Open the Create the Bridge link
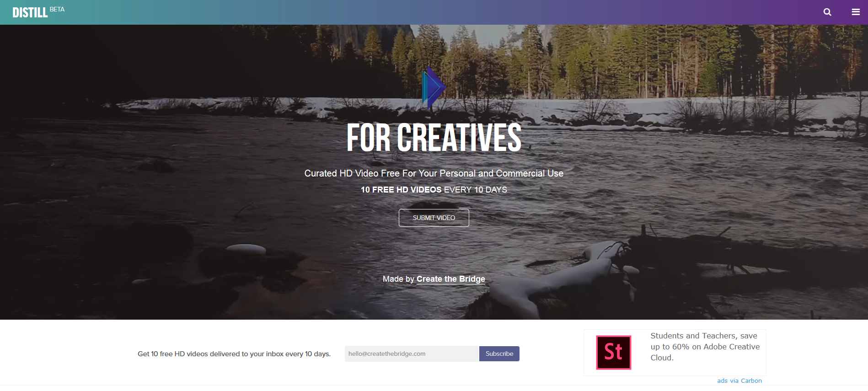Screen dimensions: 868x391 pyautogui.click(x=450, y=279)
